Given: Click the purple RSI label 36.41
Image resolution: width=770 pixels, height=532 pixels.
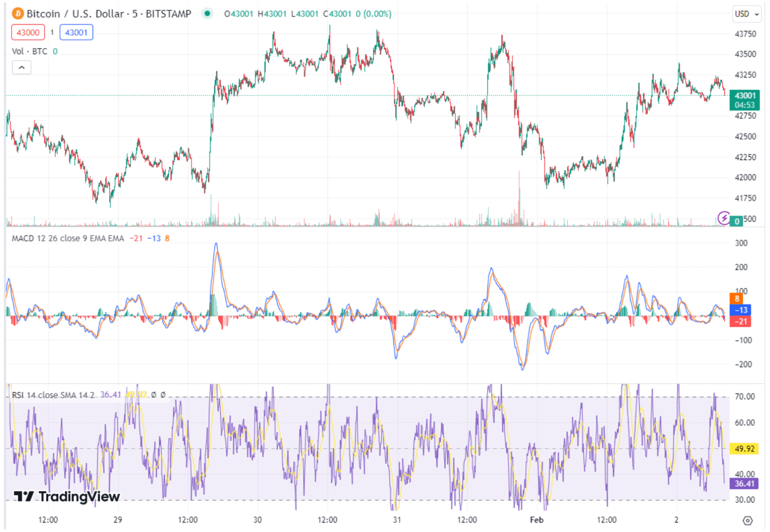Looking at the screenshot, I should [x=744, y=484].
